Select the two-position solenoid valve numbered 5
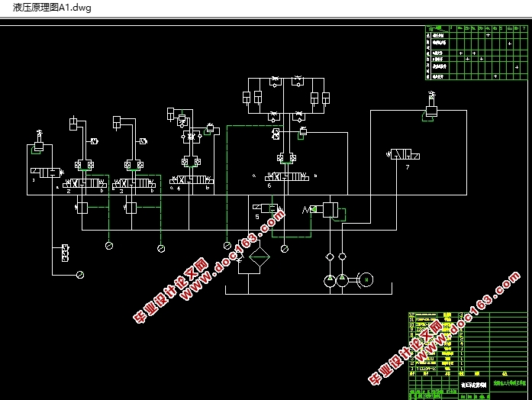 268,208
